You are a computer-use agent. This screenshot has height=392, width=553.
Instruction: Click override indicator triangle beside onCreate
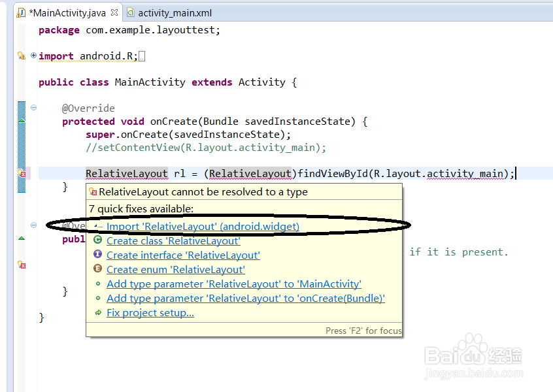point(22,121)
